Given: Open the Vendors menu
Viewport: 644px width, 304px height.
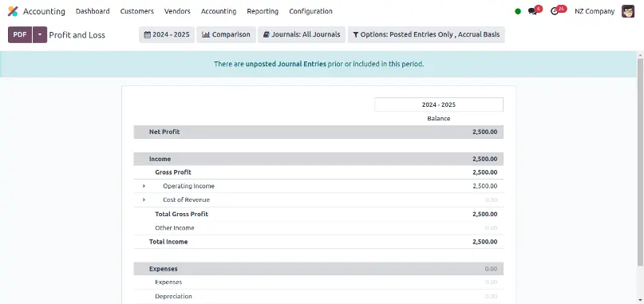Looking at the screenshot, I should point(177,11).
